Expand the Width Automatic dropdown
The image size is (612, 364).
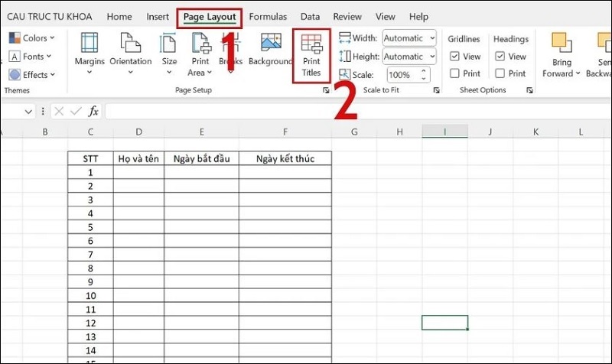tap(432, 37)
